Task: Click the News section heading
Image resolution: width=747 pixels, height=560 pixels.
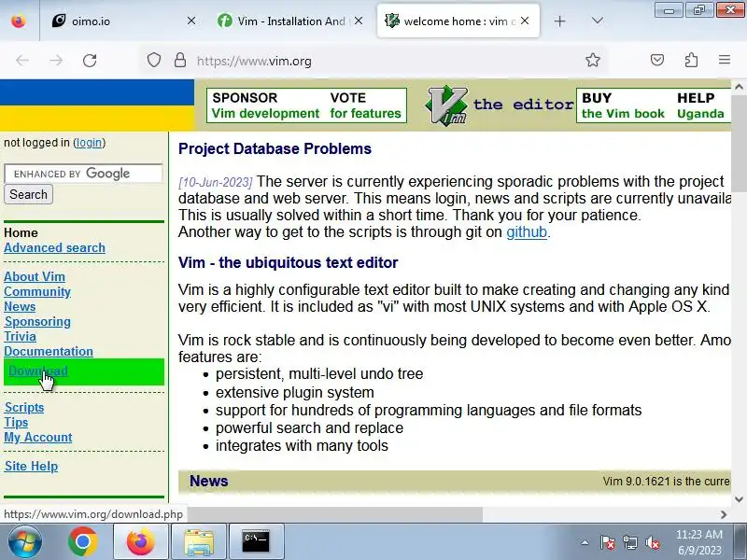Action: (x=208, y=481)
